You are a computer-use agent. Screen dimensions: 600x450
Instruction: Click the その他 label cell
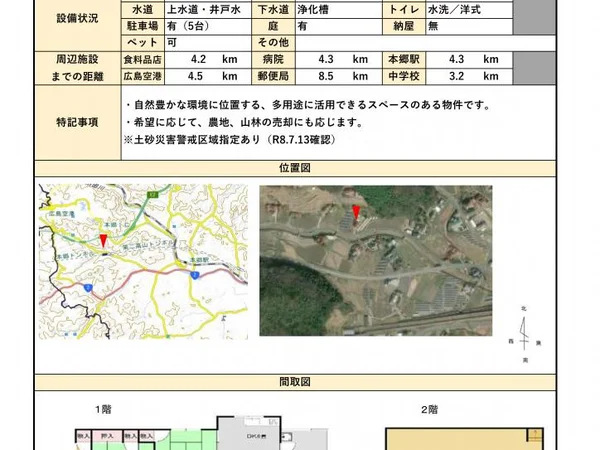[x=273, y=42]
